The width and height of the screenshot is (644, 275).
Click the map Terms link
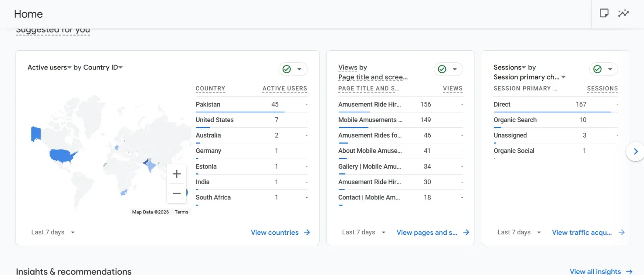182,212
